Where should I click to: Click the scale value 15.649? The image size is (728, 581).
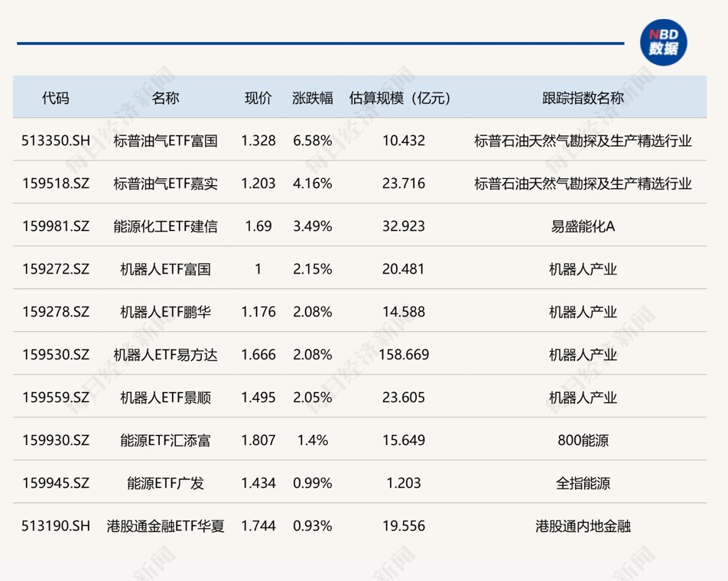[x=404, y=440]
